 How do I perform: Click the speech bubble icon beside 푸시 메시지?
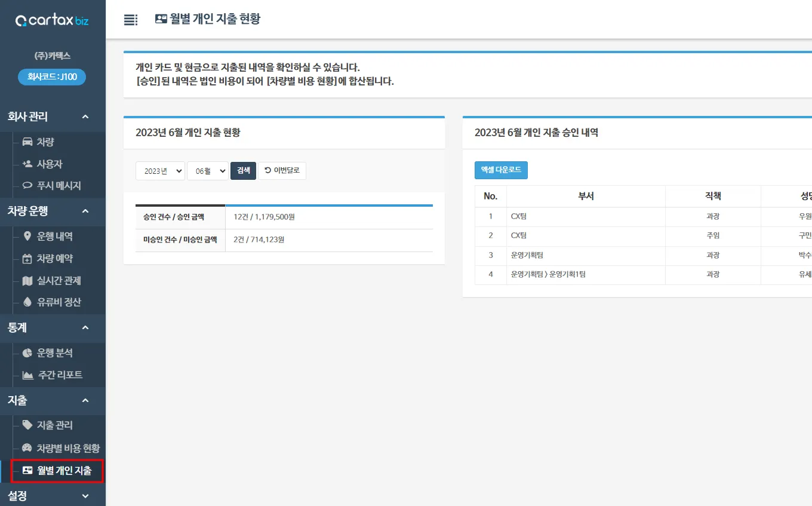(x=27, y=185)
